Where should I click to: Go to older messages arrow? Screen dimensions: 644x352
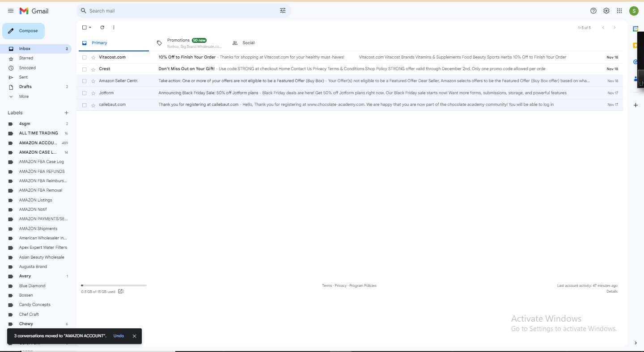(614, 28)
